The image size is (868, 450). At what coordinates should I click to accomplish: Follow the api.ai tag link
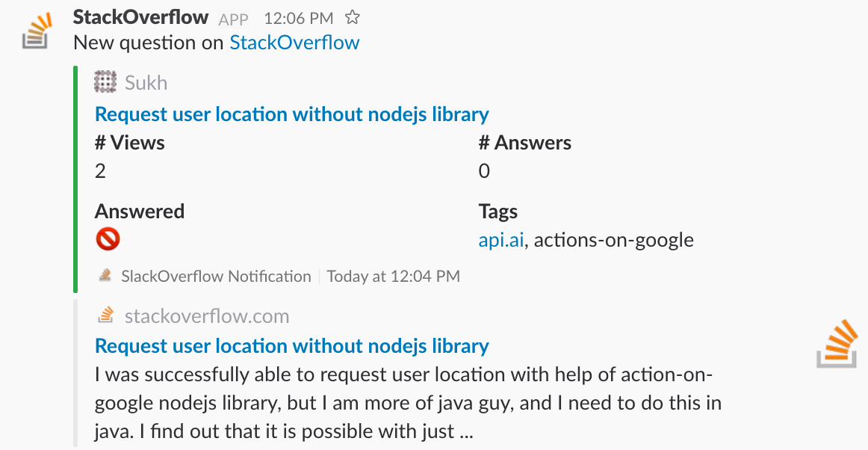(501, 240)
